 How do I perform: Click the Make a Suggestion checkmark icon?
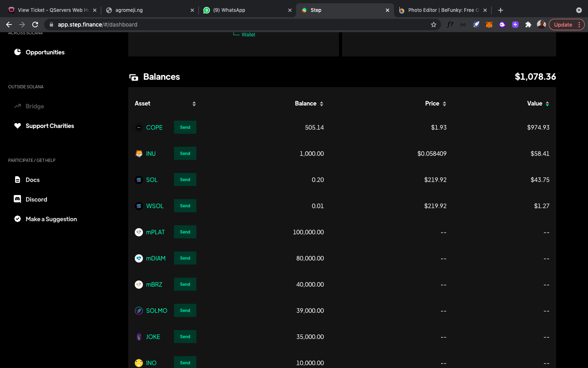pos(18,219)
